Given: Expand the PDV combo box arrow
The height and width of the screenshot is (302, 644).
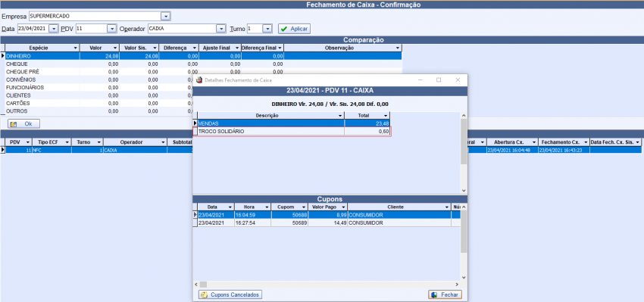Looking at the screenshot, I should point(111,29).
